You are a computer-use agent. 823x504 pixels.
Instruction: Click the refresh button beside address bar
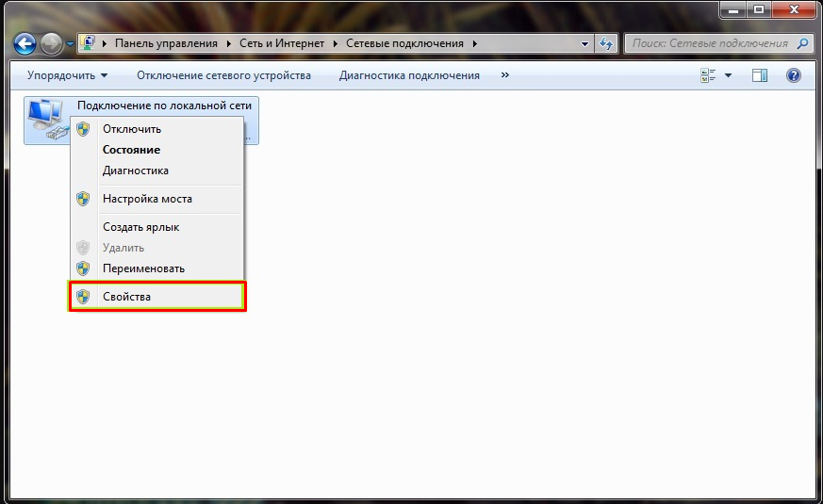607,43
